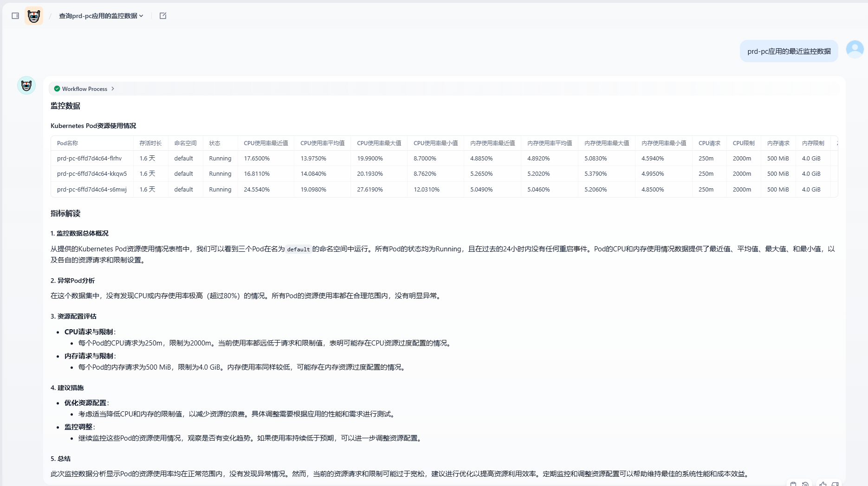Click the robot app logo in header
This screenshot has height=486, width=868.
(x=34, y=16)
